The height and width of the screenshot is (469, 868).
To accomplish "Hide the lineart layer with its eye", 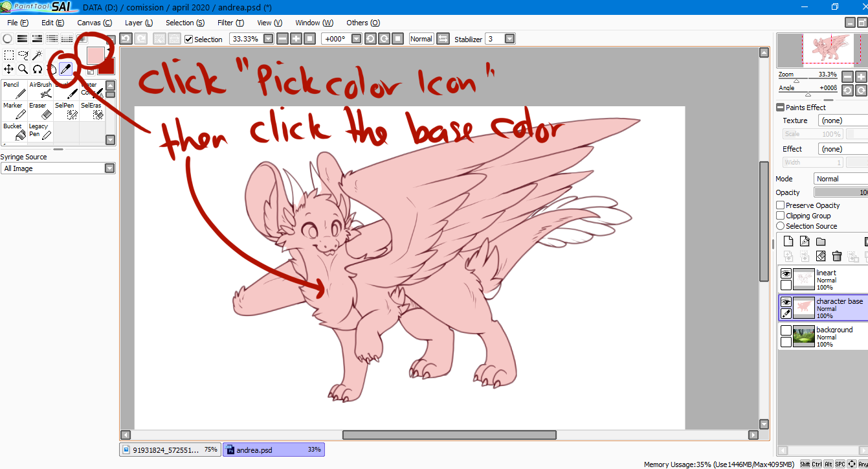I will (786, 274).
